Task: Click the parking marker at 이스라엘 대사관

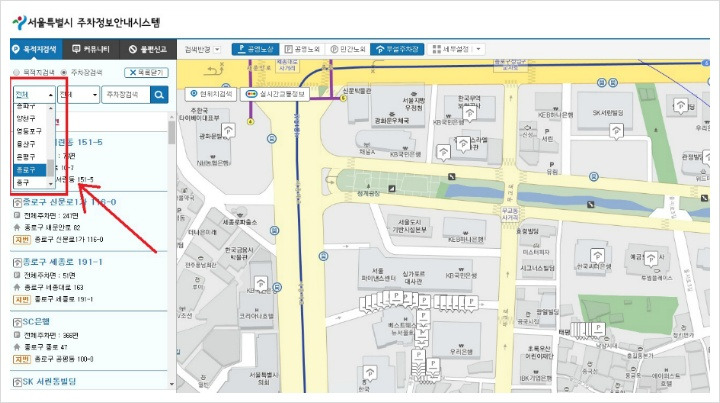Action: point(463,145)
